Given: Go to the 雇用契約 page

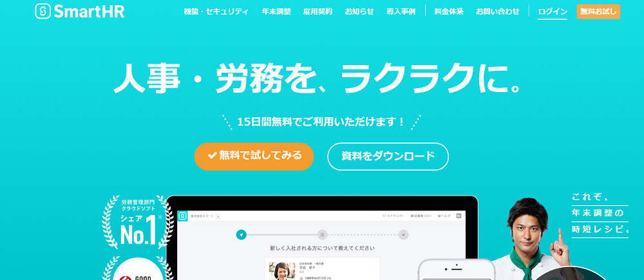Looking at the screenshot, I should click(x=317, y=12).
